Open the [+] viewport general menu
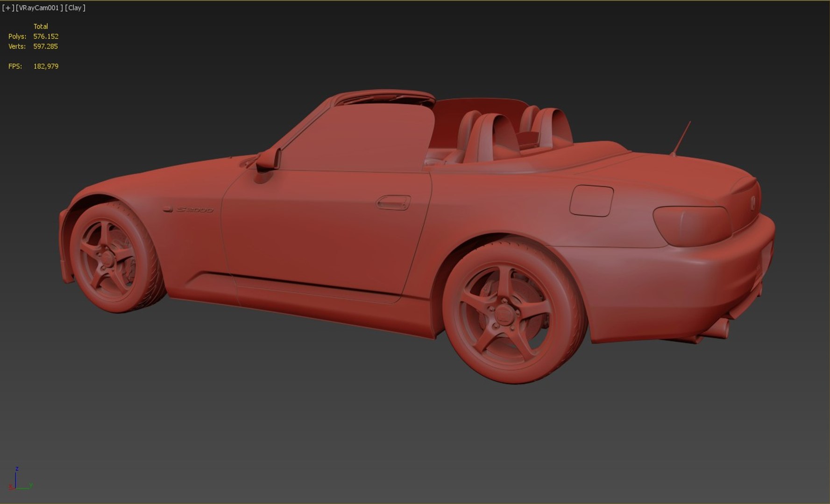Screen dimensions: 830x504 (x=8, y=8)
